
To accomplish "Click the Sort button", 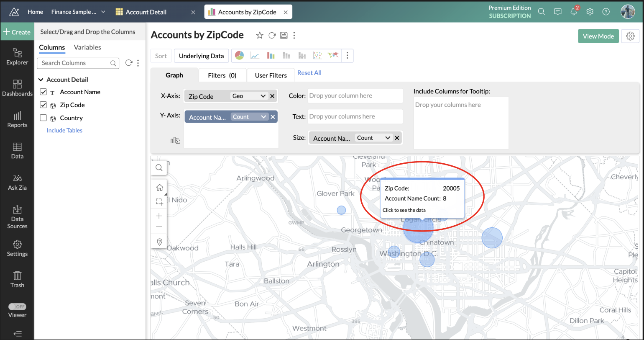I will 161,56.
